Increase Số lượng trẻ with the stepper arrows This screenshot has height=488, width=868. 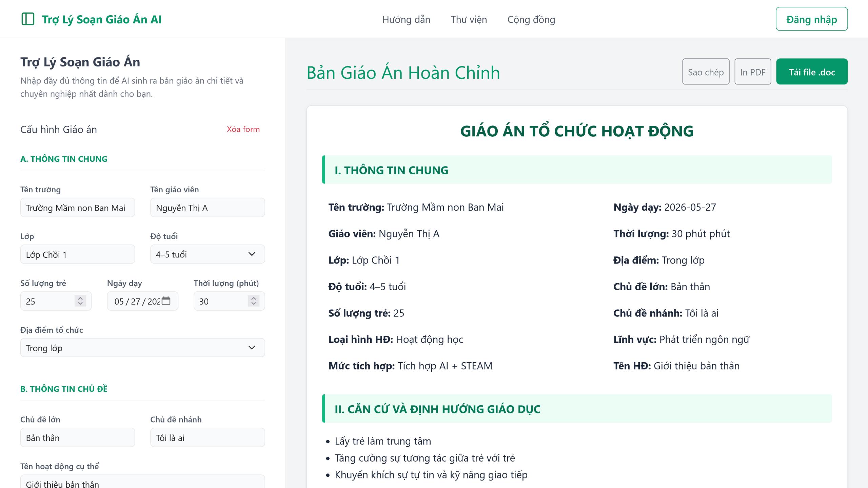[80, 298]
